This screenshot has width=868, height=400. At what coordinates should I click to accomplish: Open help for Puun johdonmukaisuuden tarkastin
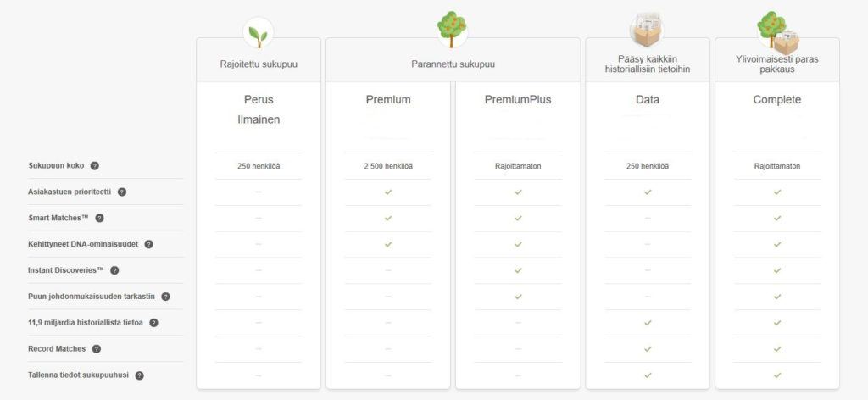coord(165,297)
